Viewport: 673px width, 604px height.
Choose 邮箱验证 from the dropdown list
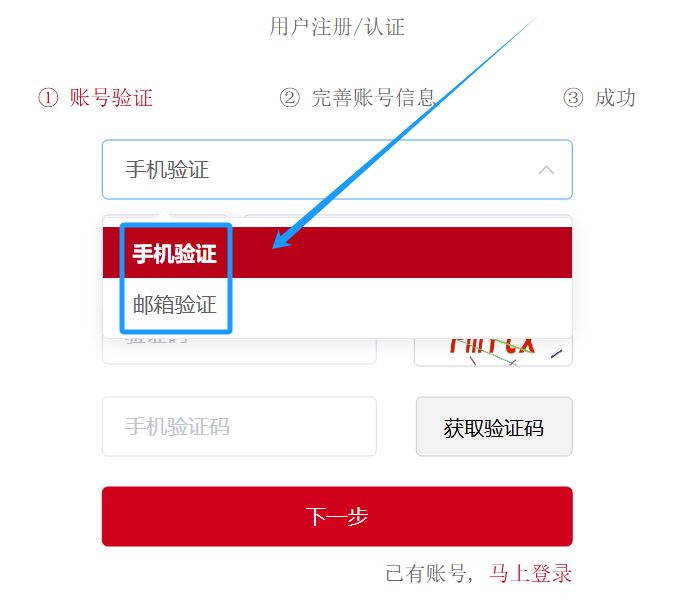[x=337, y=304]
